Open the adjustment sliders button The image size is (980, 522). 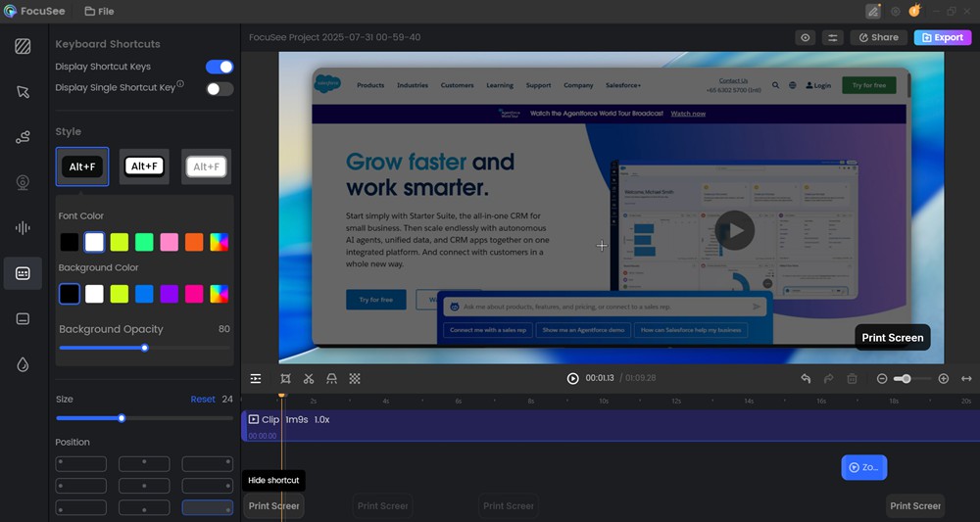coord(832,37)
